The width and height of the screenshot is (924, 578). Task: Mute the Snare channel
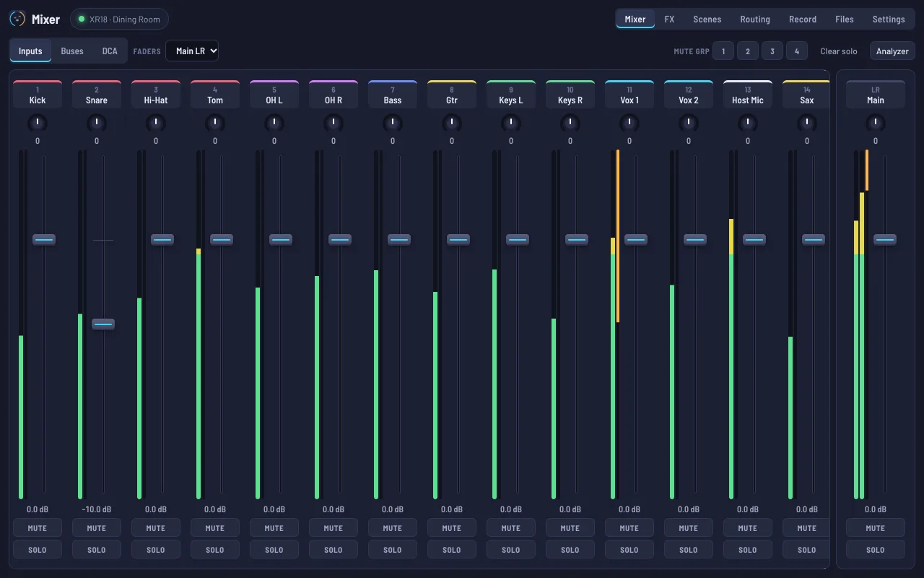97,528
